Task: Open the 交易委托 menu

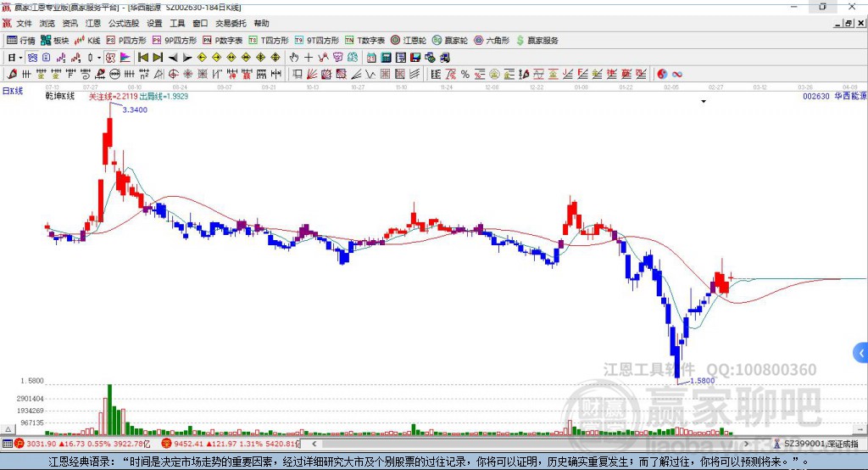Action: click(x=231, y=23)
